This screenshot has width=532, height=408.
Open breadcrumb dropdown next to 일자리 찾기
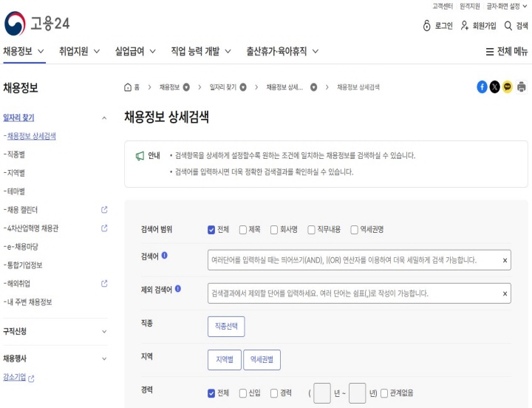243,87
